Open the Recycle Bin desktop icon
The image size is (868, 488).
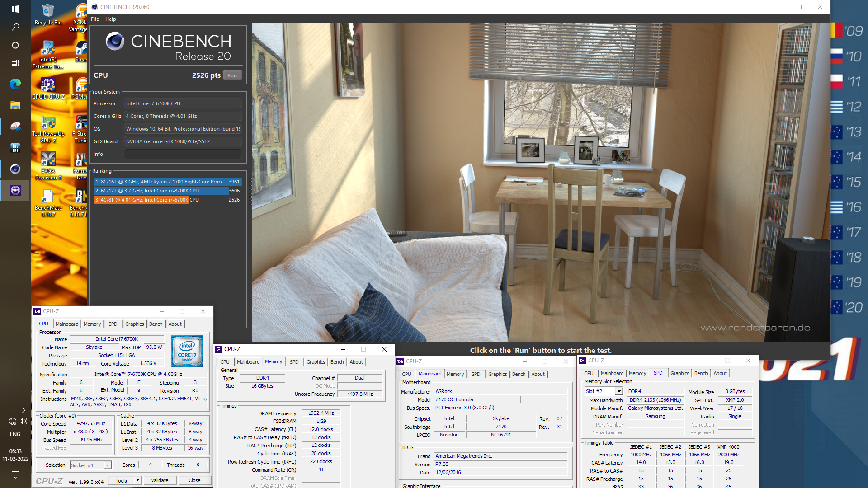[48, 14]
